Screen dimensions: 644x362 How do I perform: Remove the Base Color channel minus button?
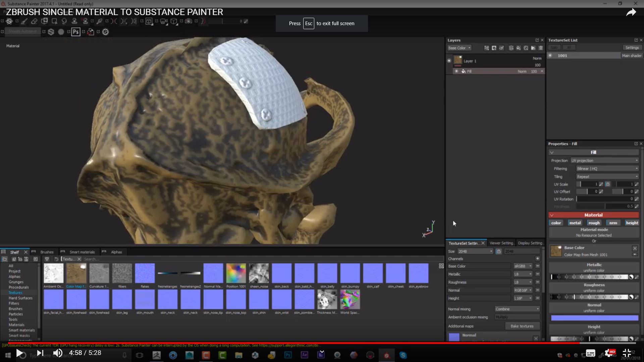537,266
